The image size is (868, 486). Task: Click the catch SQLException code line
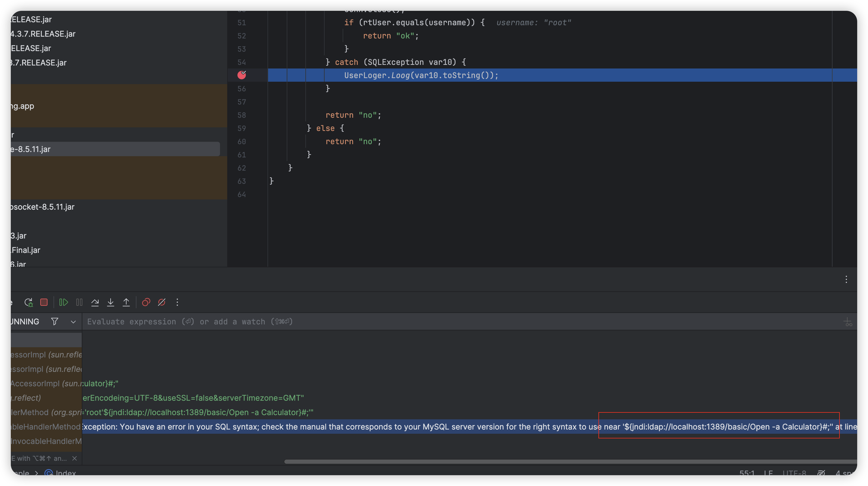[x=396, y=62]
